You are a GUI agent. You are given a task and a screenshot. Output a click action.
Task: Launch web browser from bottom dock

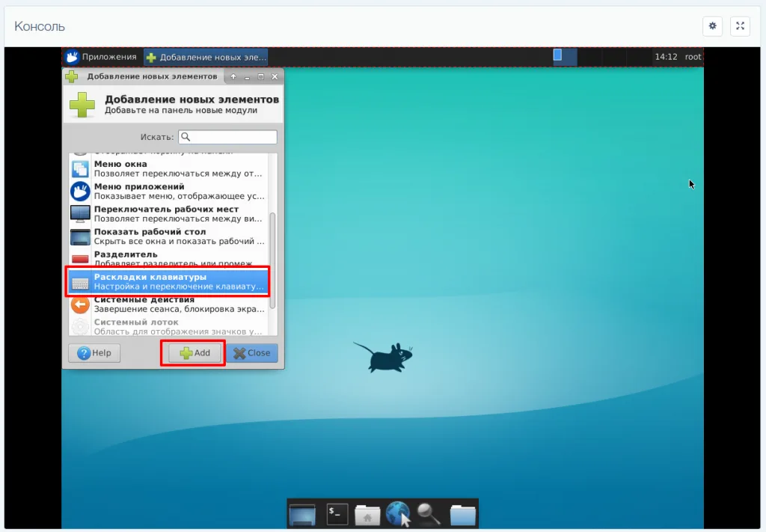(399, 514)
